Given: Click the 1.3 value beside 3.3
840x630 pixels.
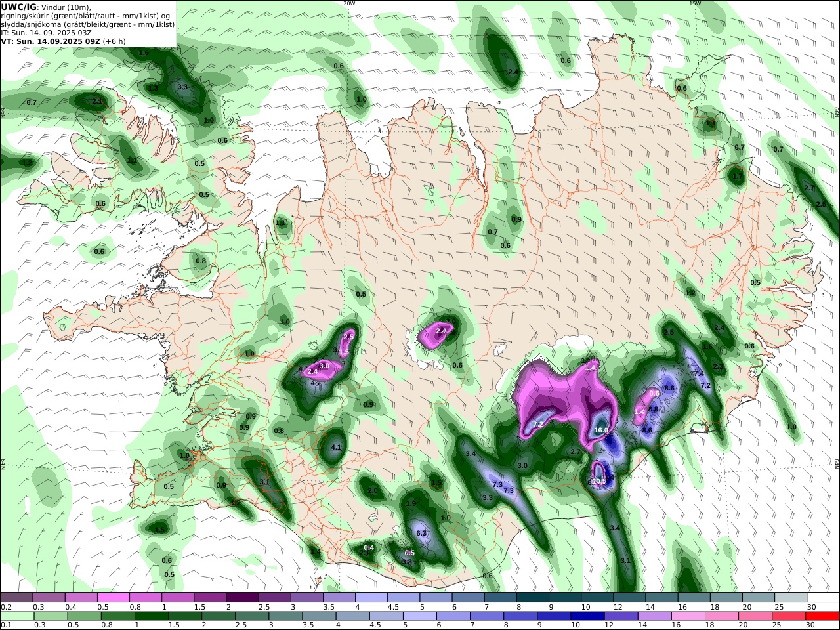Looking at the screenshot, I should pos(152,88).
